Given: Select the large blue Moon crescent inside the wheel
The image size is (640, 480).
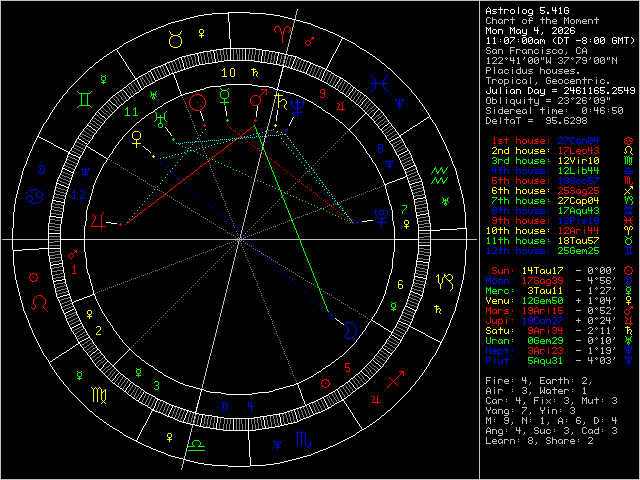Looking at the screenshot, I should pyautogui.click(x=350, y=330).
